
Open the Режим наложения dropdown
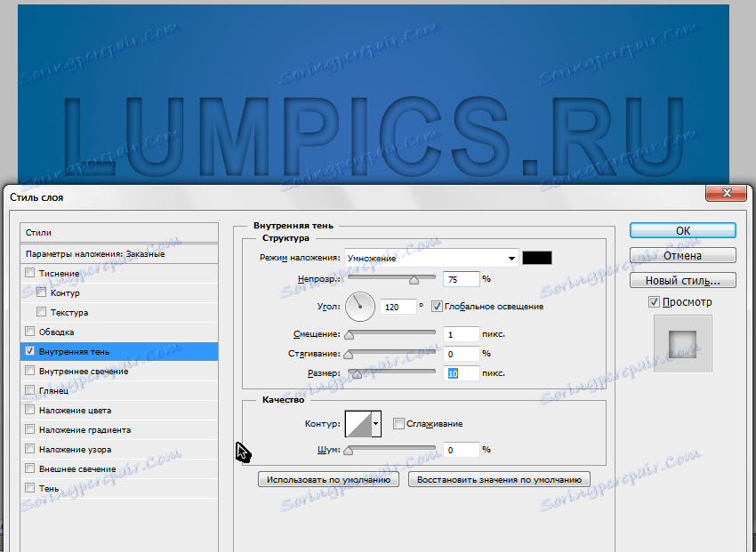click(x=431, y=258)
